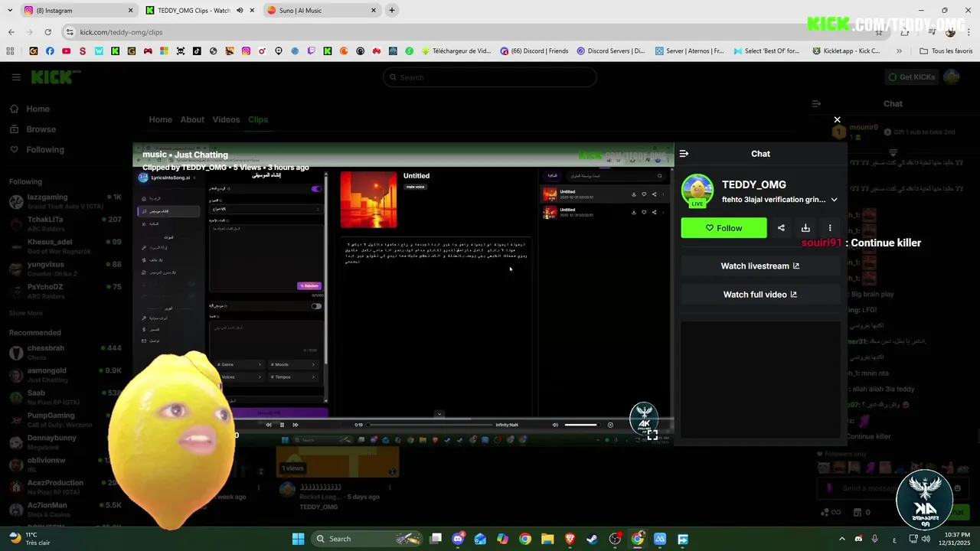Download the clip with the download icon
The height and width of the screenshot is (551, 980).
(805, 228)
